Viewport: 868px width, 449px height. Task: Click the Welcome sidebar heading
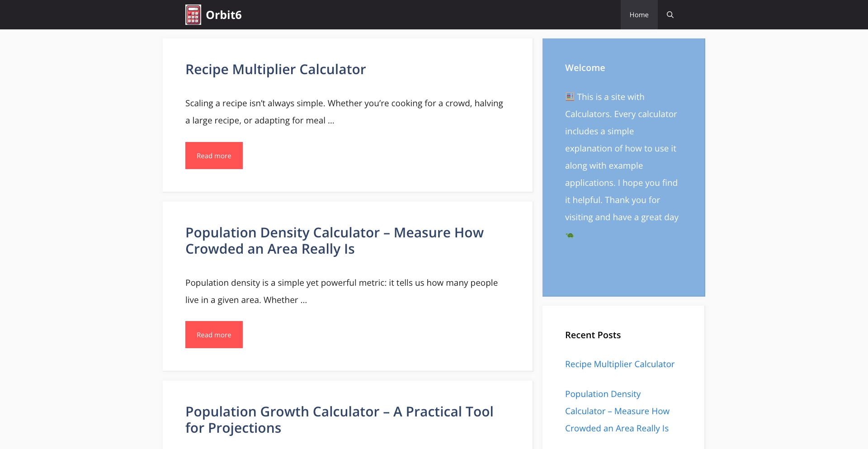(585, 67)
